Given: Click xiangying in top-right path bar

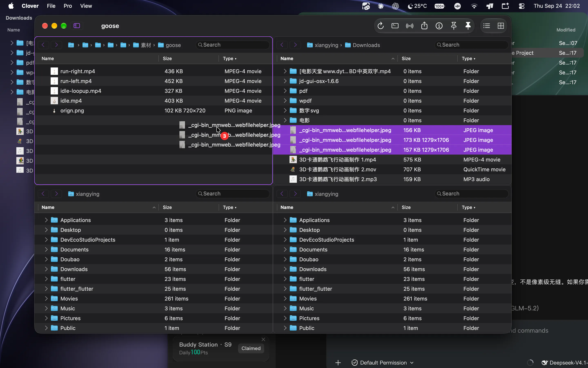Looking at the screenshot, I should click(x=323, y=45).
